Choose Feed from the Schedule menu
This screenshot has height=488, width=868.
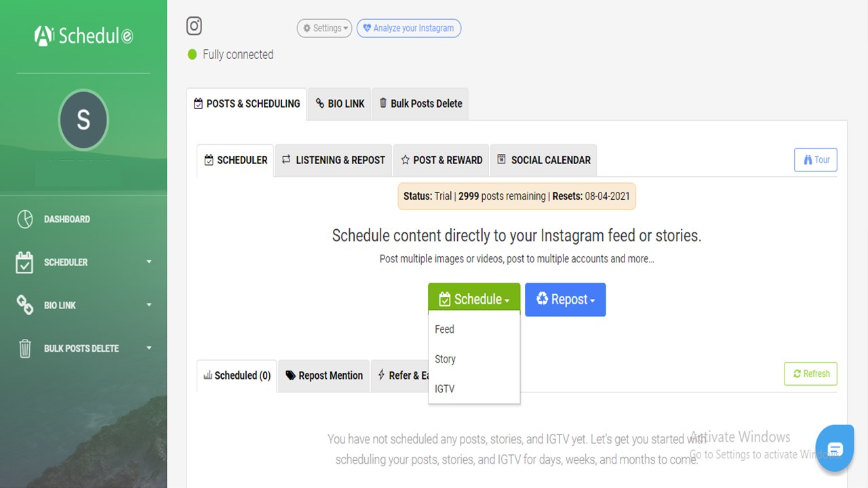click(445, 329)
